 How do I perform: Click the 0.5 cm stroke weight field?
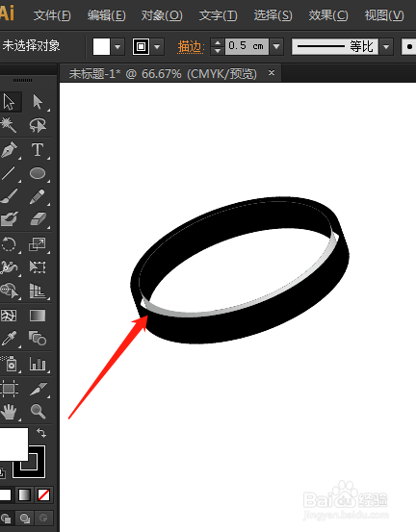(x=247, y=46)
